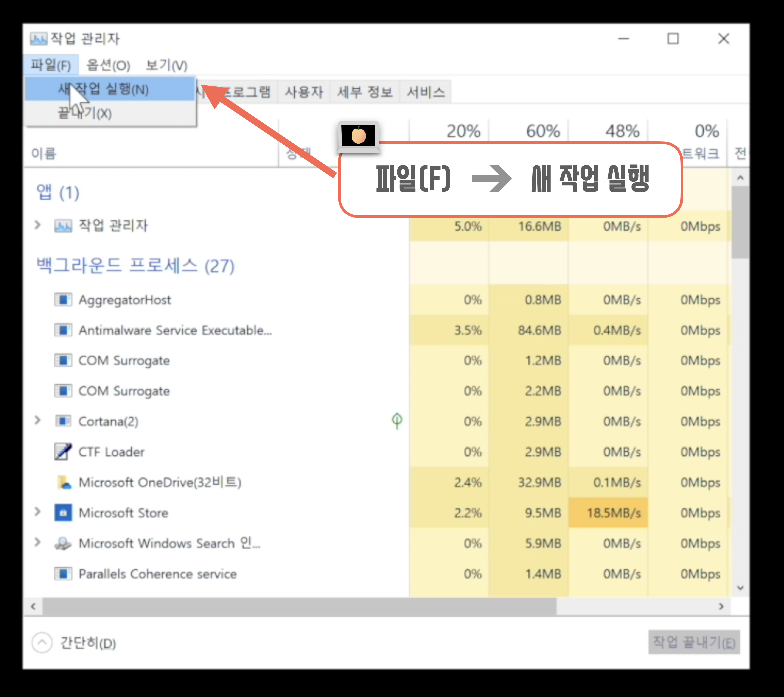Expand the 작업 관리자 app entry

[38, 225]
